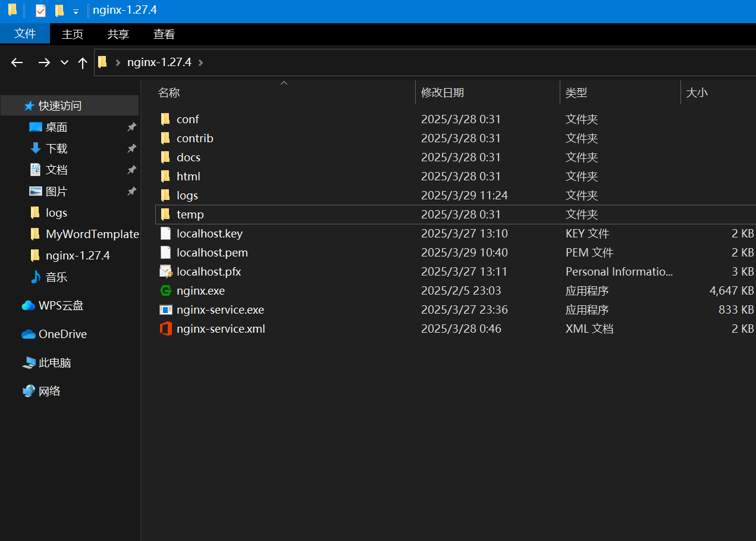The height and width of the screenshot is (541, 756).
Task: Switch to the 查看 ribbon tab
Action: click(164, 34)
